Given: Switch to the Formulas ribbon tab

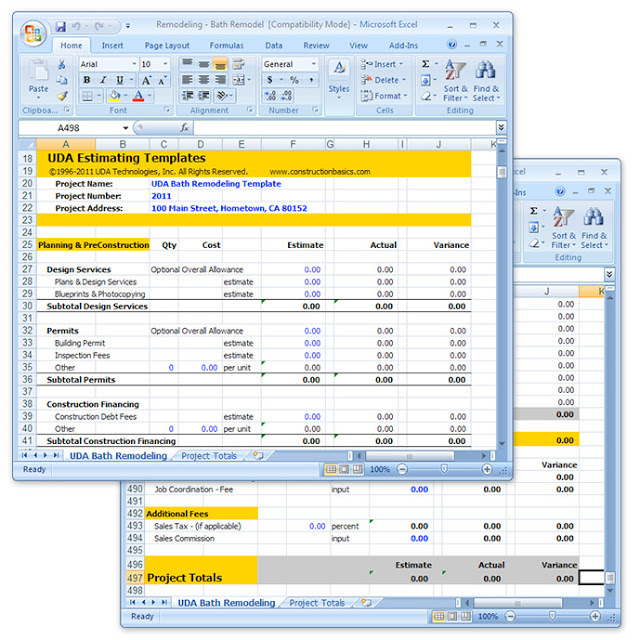Looking at the screenshot, I should coord(227,45).
